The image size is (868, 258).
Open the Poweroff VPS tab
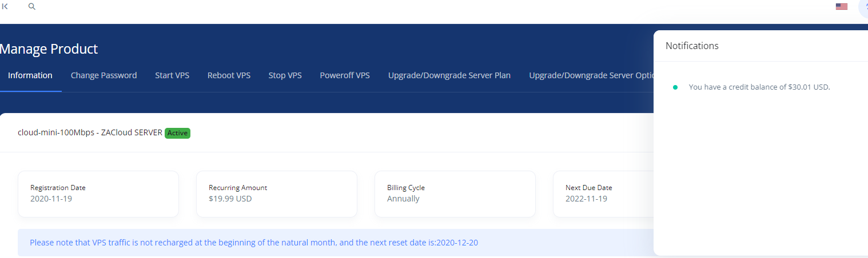click(345, 75)
